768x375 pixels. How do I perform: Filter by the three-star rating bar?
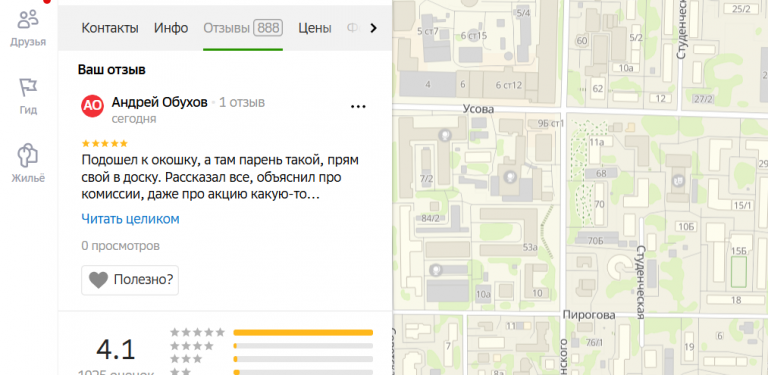[x=303, y=359]
